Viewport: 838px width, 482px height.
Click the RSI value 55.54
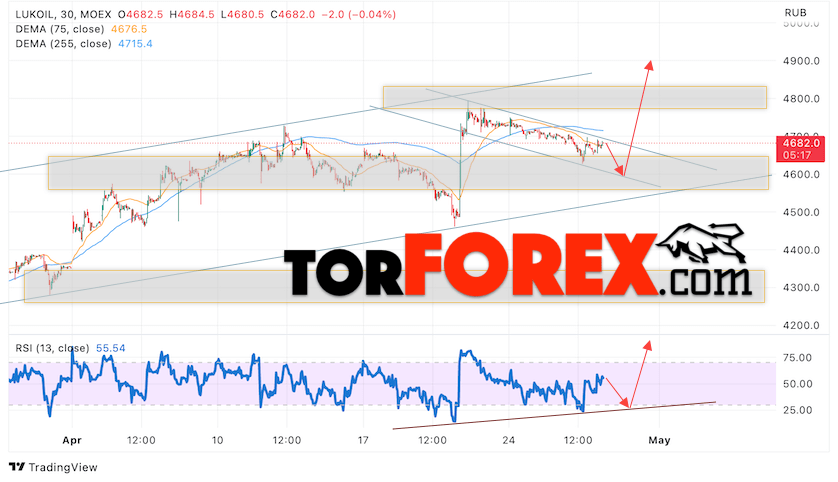(111, 348)
